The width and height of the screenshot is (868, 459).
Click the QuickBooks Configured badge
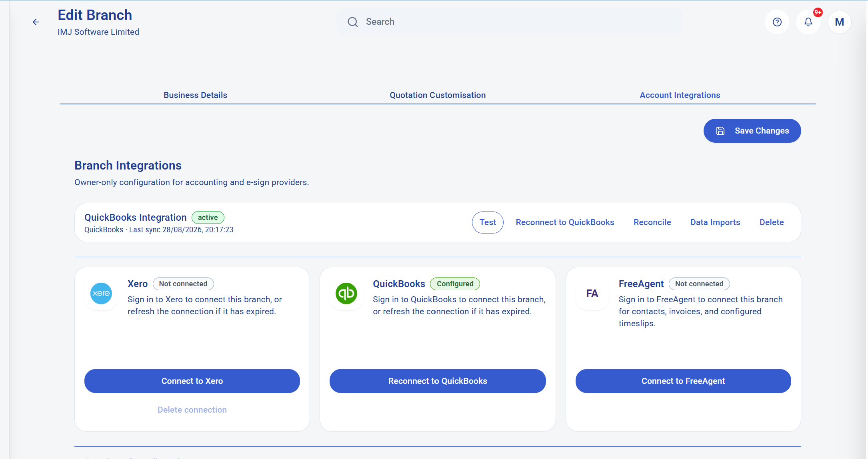(455, 284)
